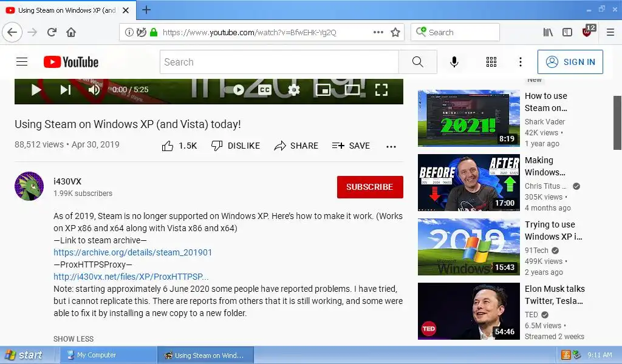Skip to next video
The height and width of the screenshot is (364, 622).
[x=66, y=90]
